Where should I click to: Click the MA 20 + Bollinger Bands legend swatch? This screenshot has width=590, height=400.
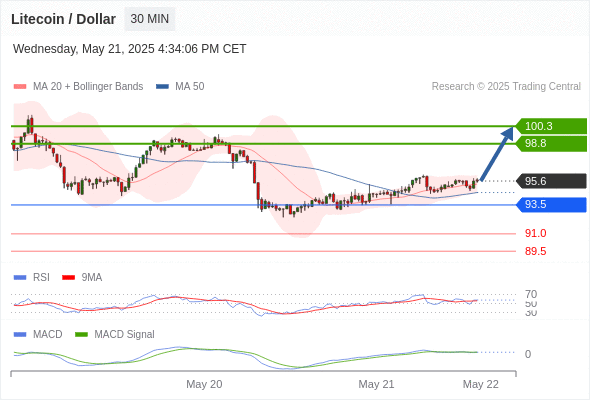pos(20,87)
